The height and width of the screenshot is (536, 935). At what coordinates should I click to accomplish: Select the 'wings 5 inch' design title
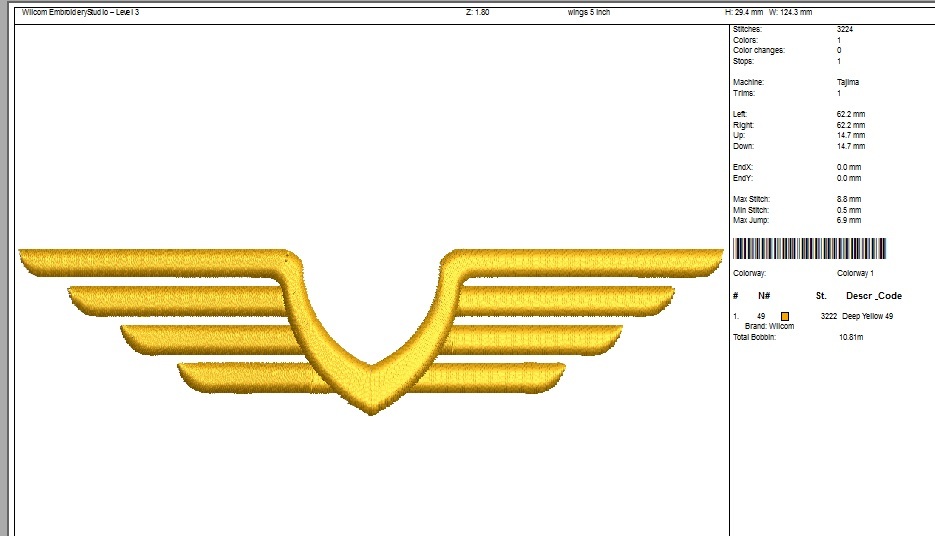[x=589, y=12]
